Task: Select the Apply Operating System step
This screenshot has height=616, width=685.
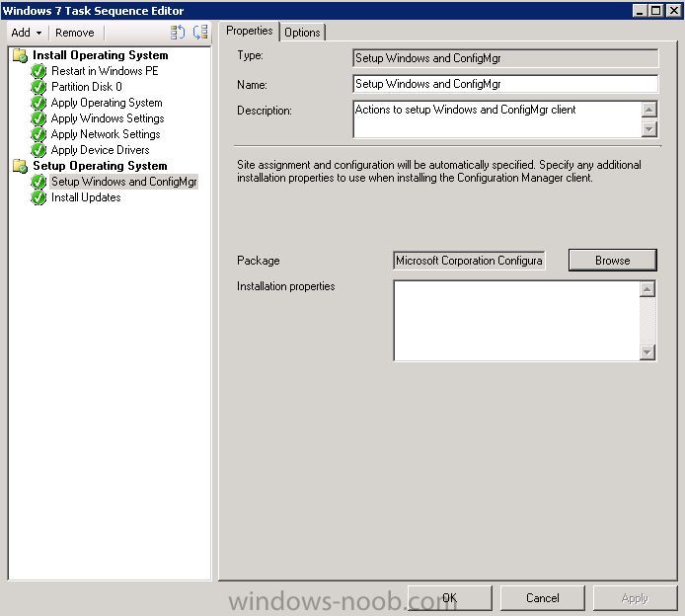Action: (x=107, y=103)
